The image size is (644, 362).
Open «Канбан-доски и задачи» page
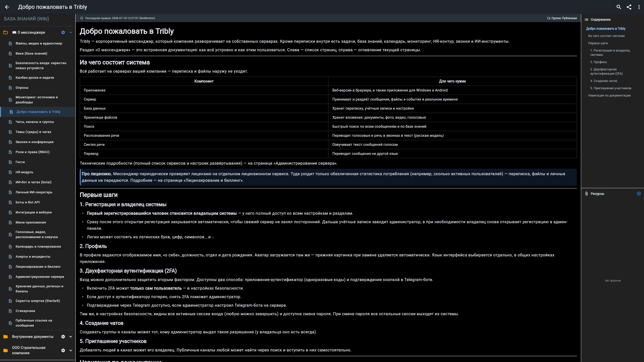(38, 78)
